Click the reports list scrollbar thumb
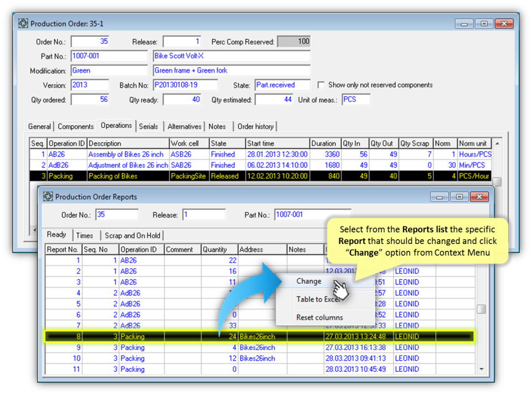532x395 pixels. tap(481, 309)
